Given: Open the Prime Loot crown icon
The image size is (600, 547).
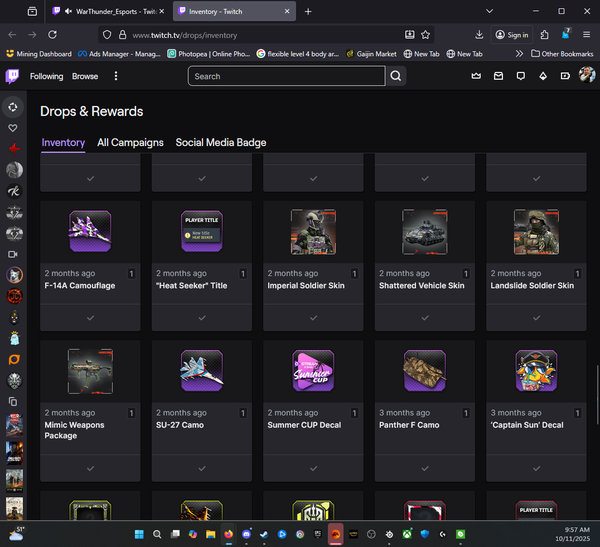Looking at the screenshot, I should click(x=476, y=76).
